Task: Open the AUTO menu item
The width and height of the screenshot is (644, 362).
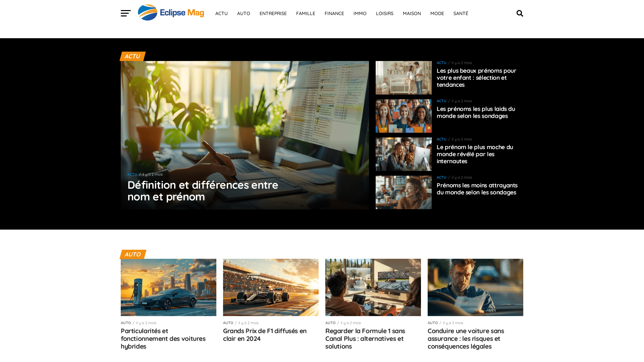Action: [x=244, y=13]
